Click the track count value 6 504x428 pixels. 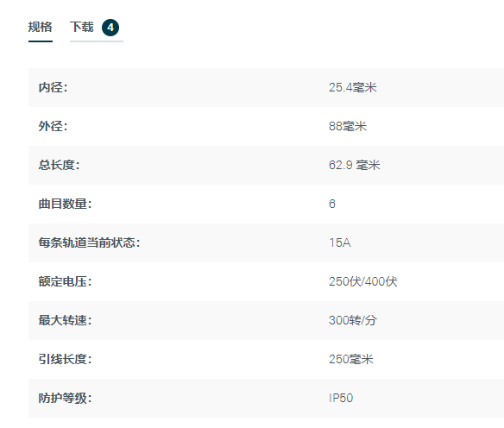pyautogui.click(x=332, y=204)
